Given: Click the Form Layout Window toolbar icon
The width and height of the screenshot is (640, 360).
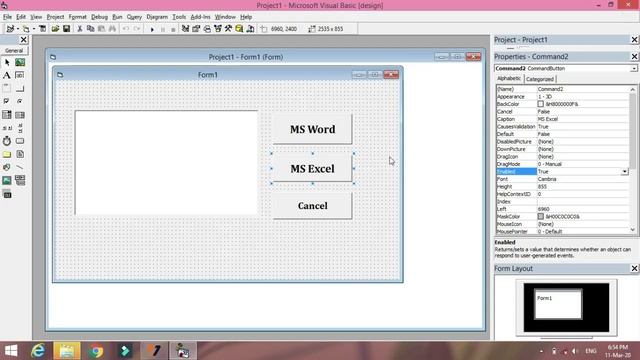Looking at the screenshot, I should [x=207, y=29].
